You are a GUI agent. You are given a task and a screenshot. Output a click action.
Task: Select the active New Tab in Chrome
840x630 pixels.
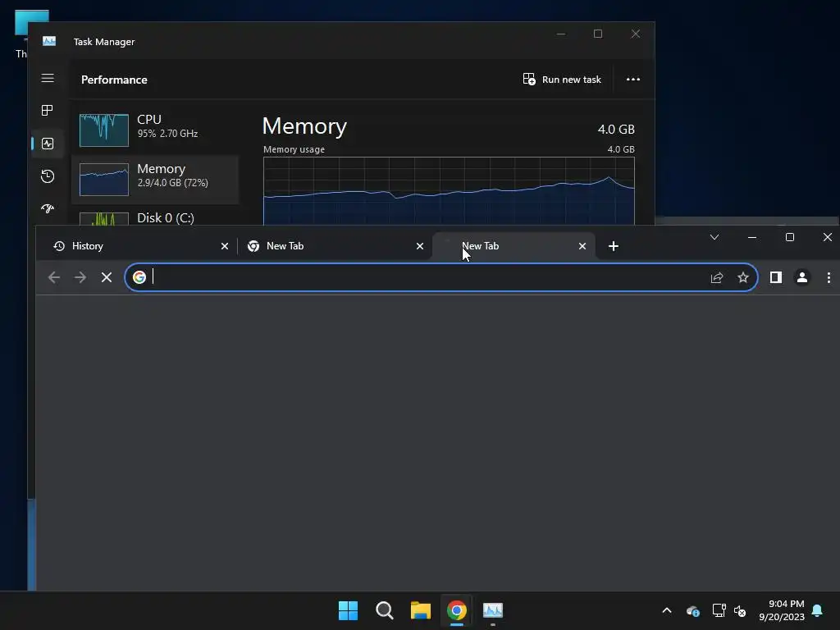[514, 246]
